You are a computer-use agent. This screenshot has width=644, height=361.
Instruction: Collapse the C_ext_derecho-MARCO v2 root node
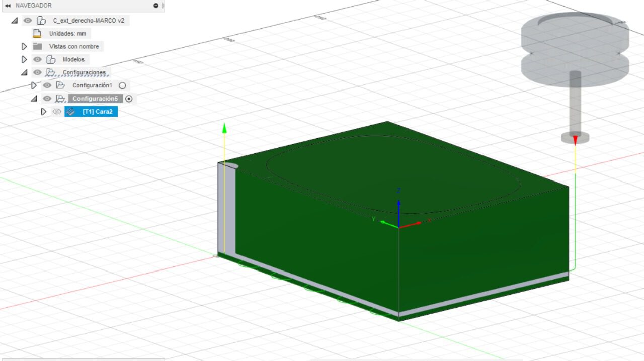pyautogui.click(x=14, y=21)
